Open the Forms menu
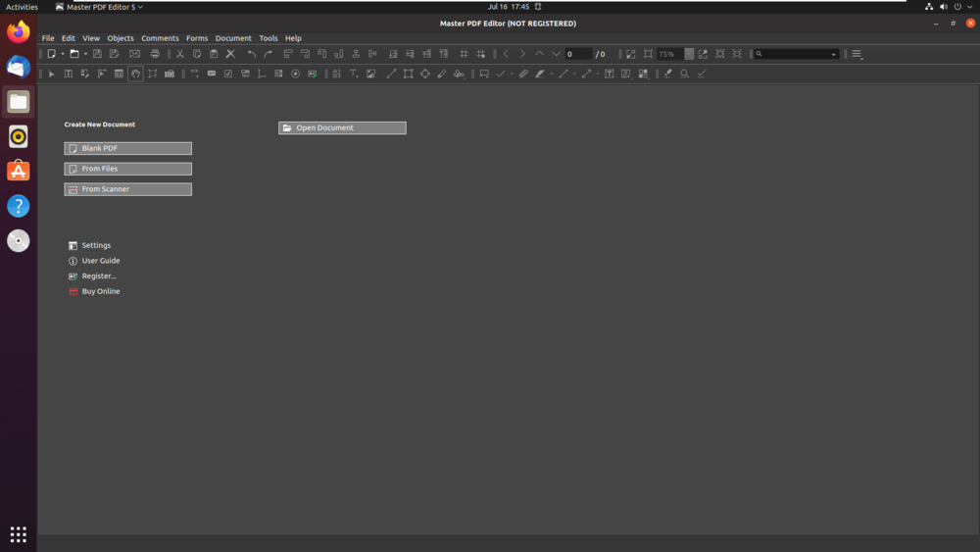 click(x=197, y=38)
